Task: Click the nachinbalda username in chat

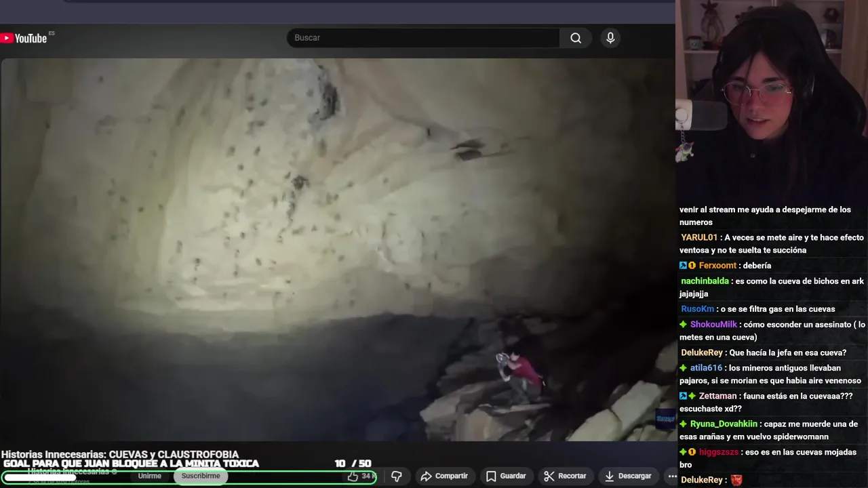Action: click(x=705, y=281)
